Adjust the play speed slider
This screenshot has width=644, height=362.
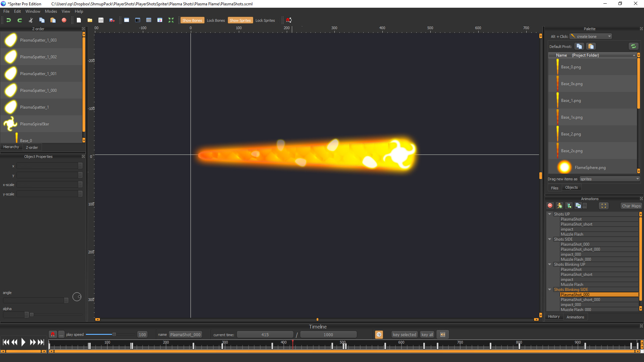tap(114, 334)
